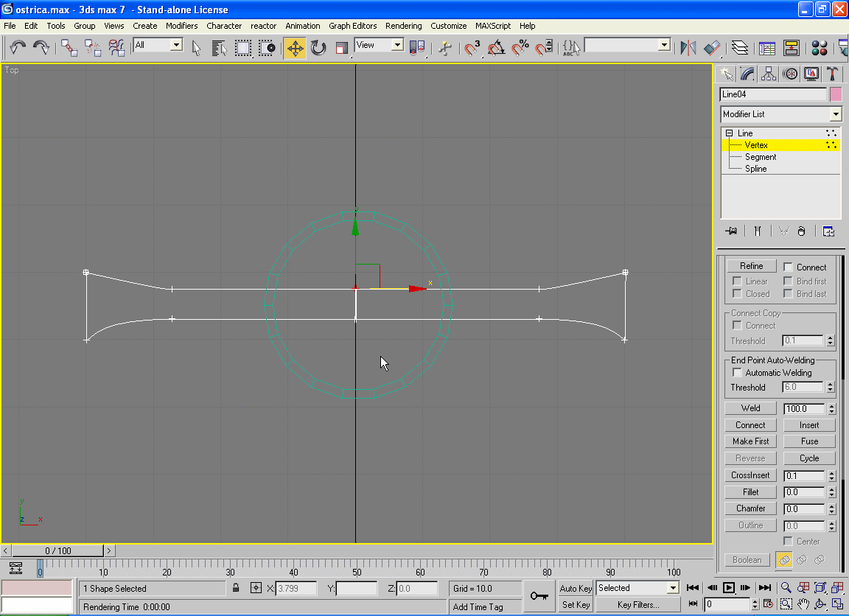Switch to the Hierarchy command panel tab
Viewport: 849px width, 616px height.
[769, 74]
